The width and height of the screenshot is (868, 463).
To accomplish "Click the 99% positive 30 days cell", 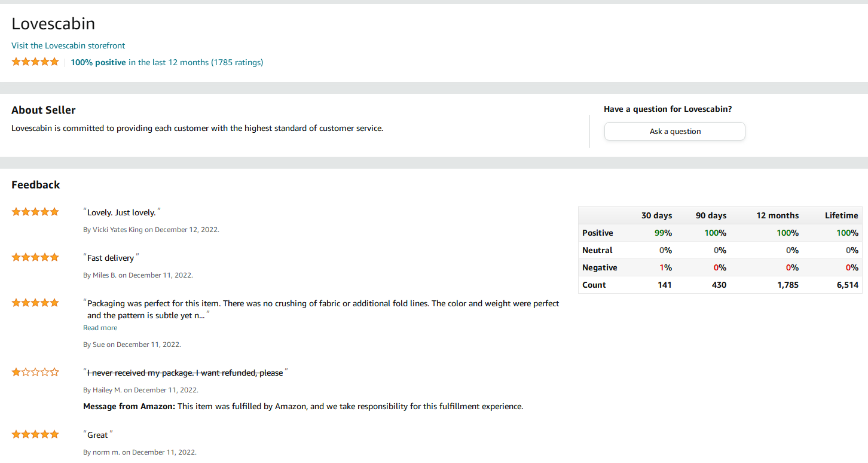I will (x=662, y=233).
